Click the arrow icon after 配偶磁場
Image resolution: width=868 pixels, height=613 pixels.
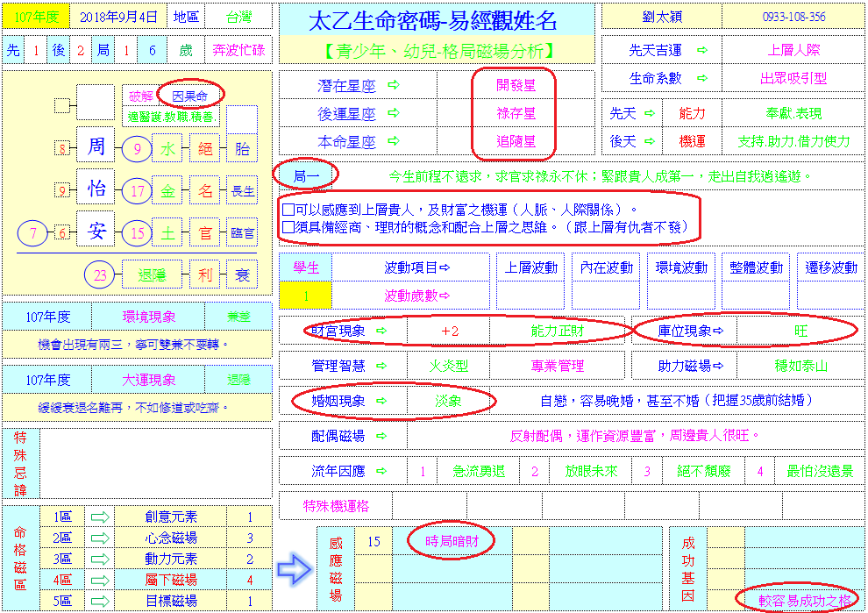pyautogui.click(x=381, y=436)
